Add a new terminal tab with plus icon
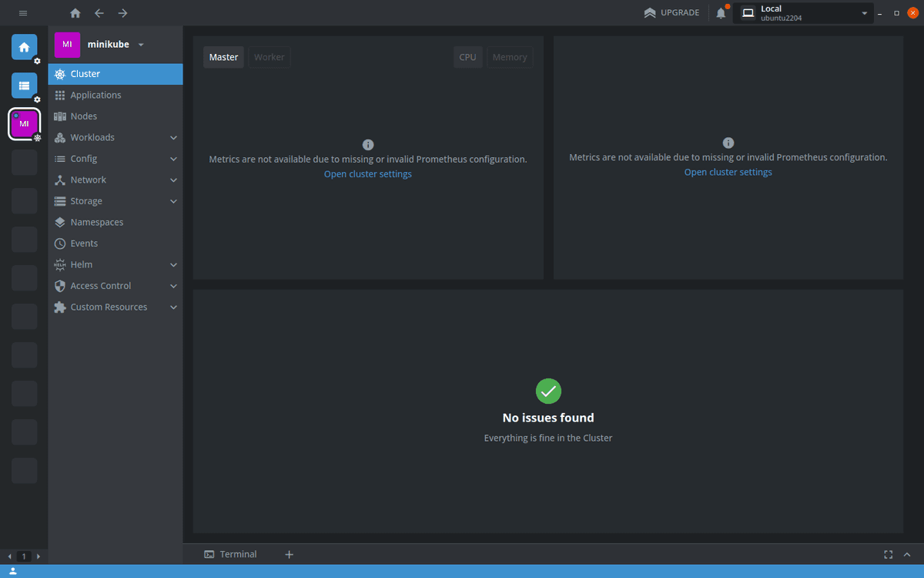Screen dimensions: 924x578 (290, 555)
